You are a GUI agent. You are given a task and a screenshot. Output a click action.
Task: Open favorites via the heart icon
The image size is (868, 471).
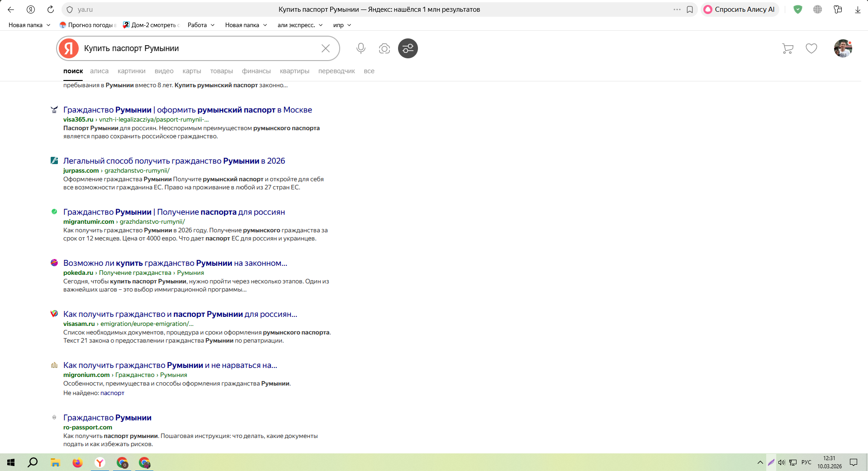click(811, 48)
